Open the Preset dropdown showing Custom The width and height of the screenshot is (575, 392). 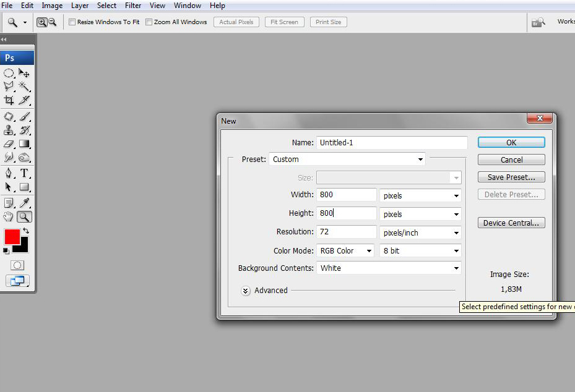coord(347,160)
